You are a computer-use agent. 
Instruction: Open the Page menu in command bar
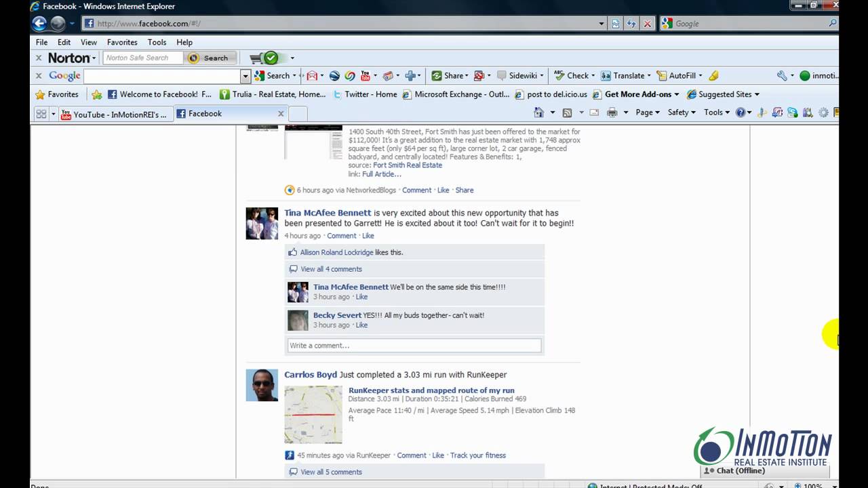click(x=647, y=113)
